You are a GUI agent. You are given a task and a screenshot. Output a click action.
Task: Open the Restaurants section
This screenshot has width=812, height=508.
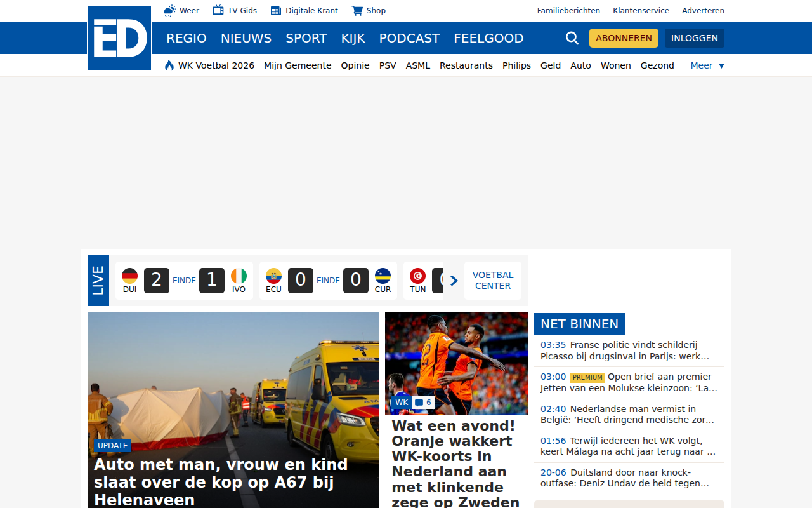coord(466,65)
